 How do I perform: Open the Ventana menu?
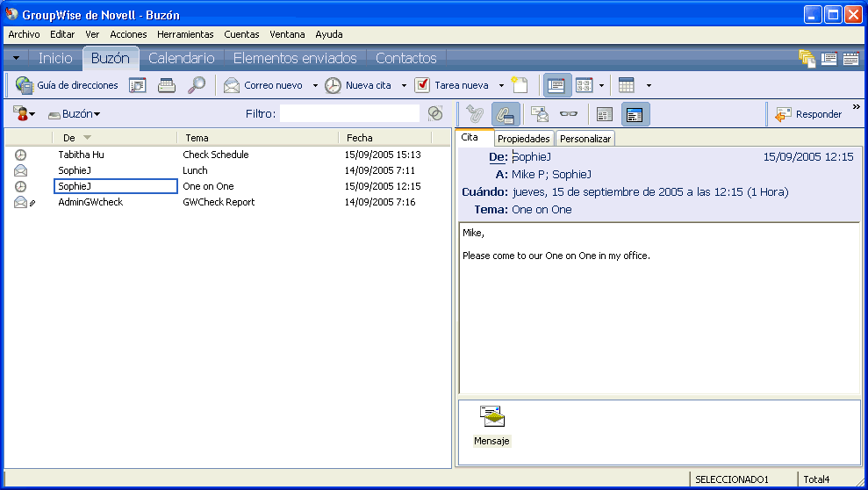click(x=287, y=34)
